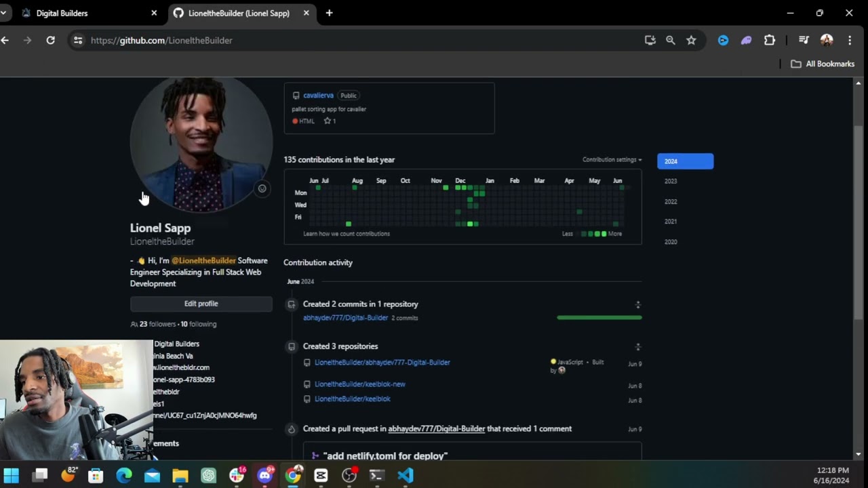Click the profile avatar picture
This screenshot has width=868, height=488.
tap(201, 142)
